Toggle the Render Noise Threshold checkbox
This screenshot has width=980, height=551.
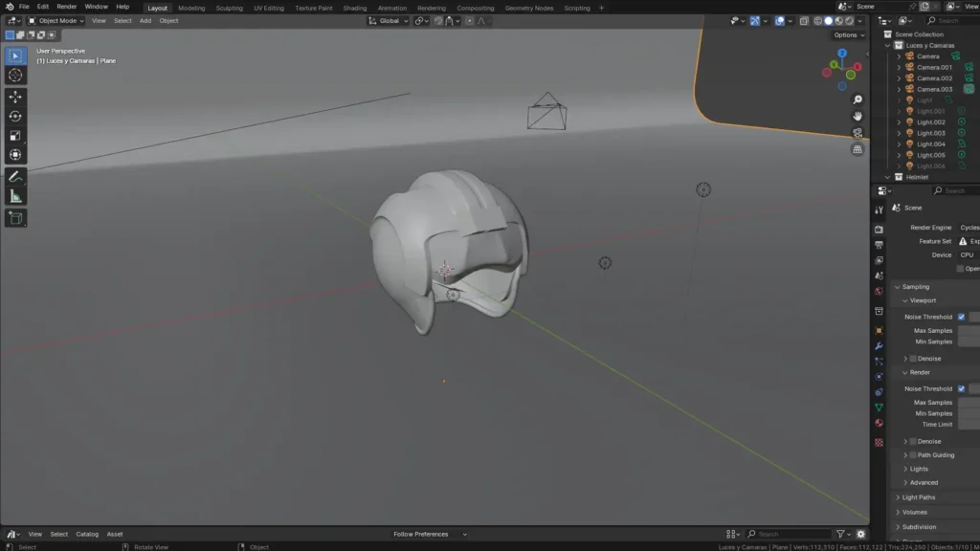961,388
